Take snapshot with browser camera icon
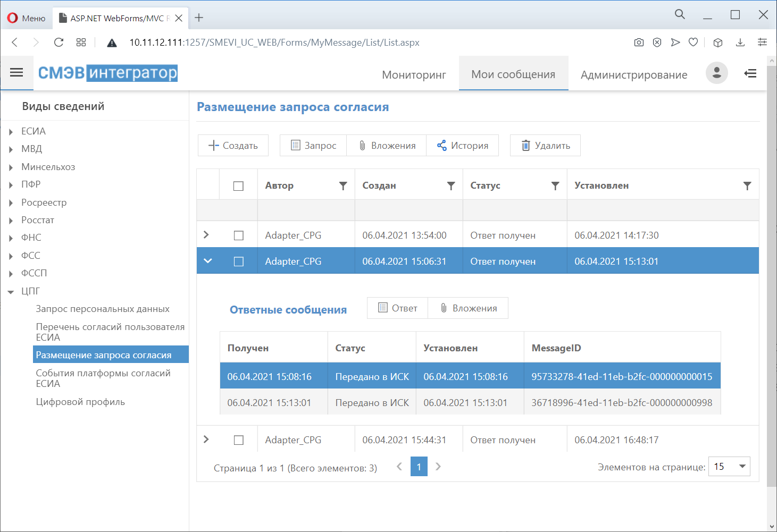Screen dimensions: 777x532 click(639, 43)
